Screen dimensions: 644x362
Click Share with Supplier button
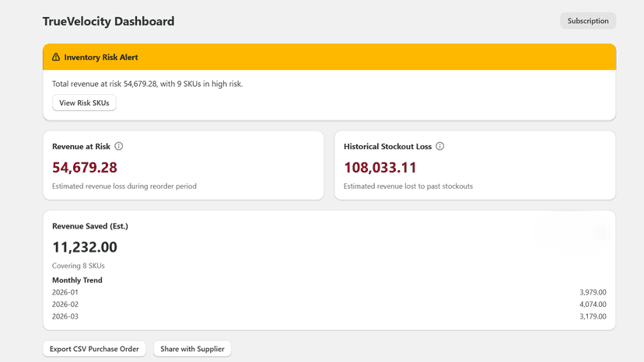[192, 349]
